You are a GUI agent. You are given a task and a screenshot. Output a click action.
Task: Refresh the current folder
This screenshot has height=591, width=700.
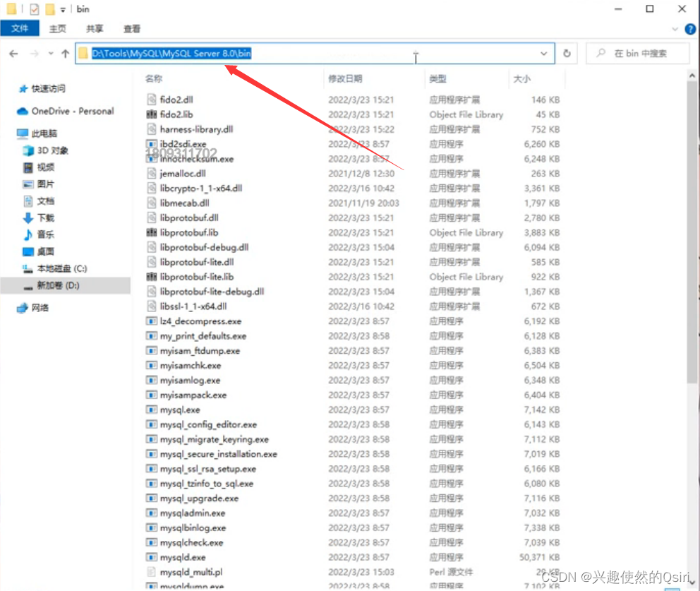tap(567, 54)
